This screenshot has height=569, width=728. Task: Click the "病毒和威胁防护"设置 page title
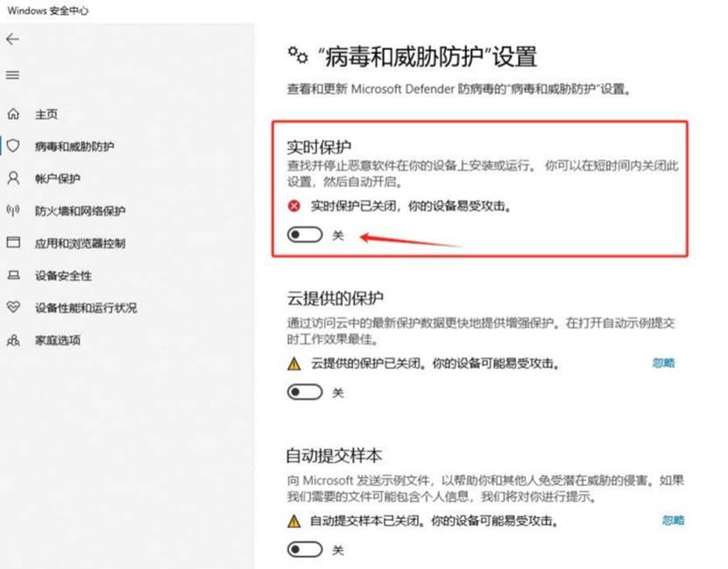[428, 57]
